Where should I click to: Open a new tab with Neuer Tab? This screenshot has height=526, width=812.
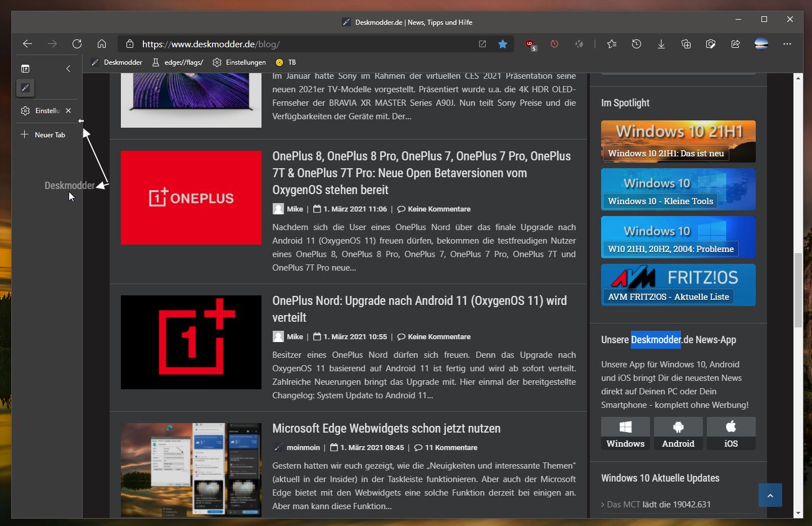tap(43, 134)
